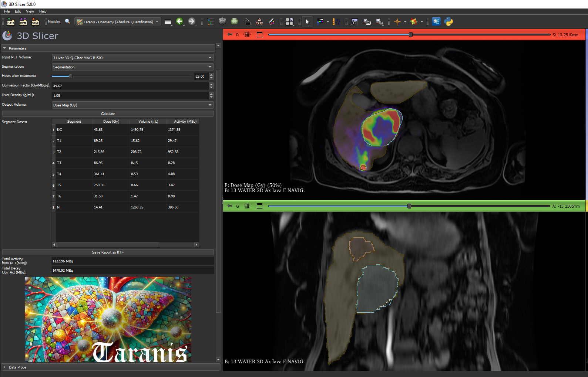
Task: Select the arrow pointer mouse mode
Action: click(x=307, y=22)
